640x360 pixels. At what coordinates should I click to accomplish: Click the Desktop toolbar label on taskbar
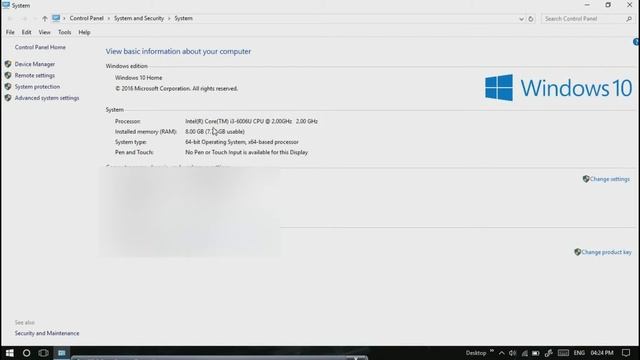tap(476, 353)
